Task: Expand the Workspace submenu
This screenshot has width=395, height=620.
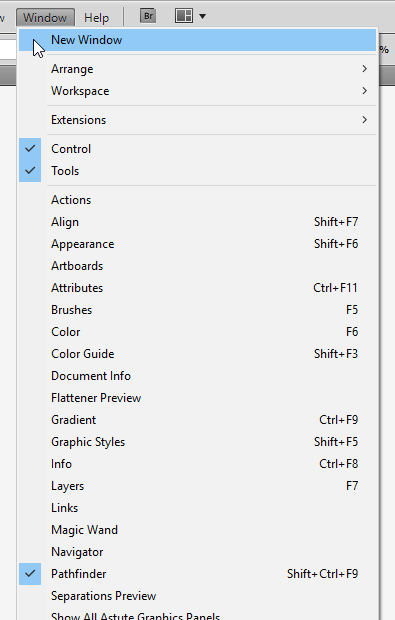Action: click(x=197, y=91)
